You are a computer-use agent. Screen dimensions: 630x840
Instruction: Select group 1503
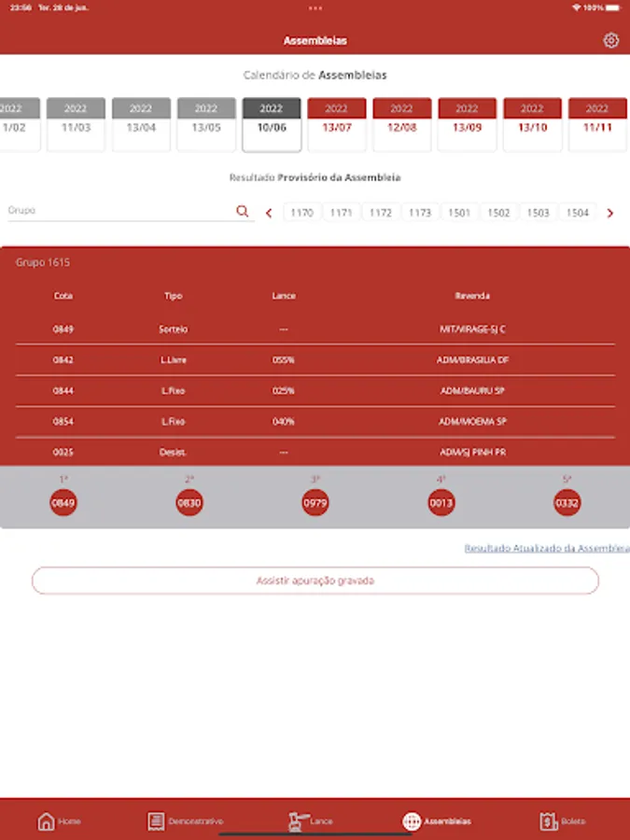(x=539, y=213)
